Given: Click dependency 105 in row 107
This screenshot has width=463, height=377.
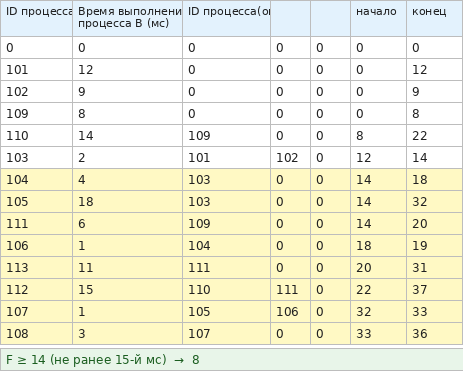Looking at the screenshot, I should (227, 312).
